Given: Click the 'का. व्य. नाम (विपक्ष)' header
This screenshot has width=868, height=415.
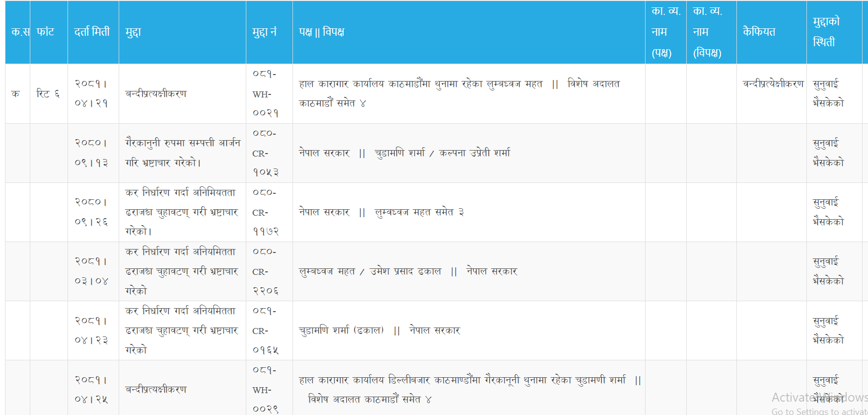Looking at the screenshot, I should [707, 32].
